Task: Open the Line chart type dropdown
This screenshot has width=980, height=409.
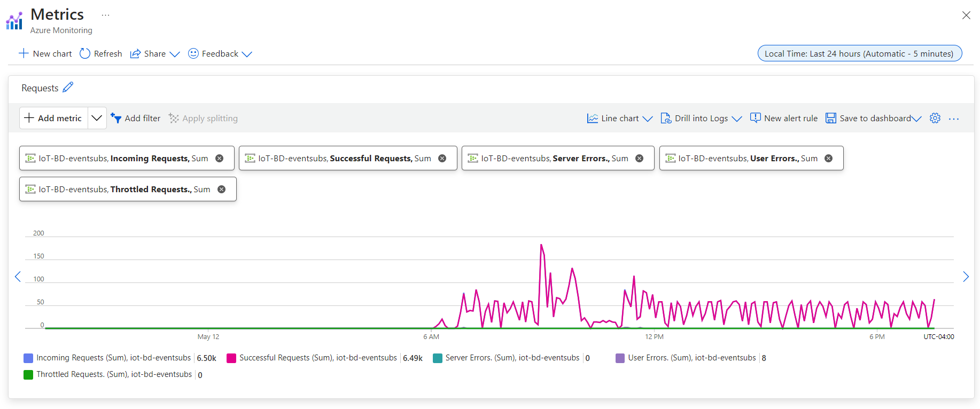Action: tap(620, 118)
